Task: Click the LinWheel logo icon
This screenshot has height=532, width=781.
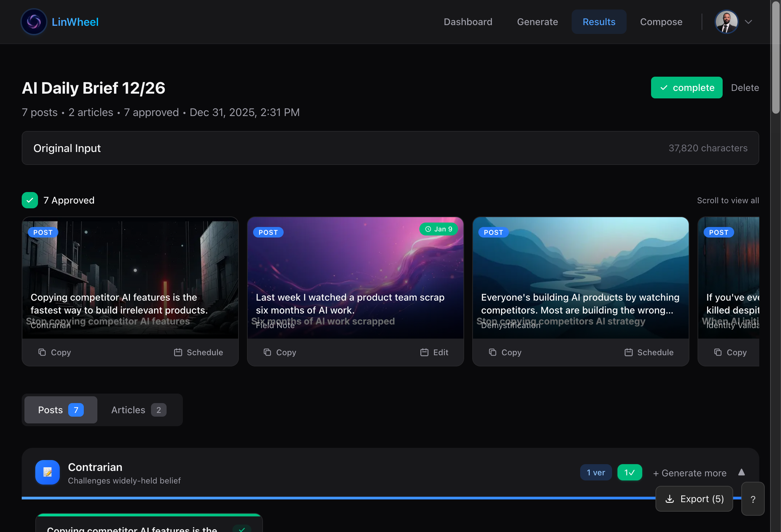Action: pos(34,22)
